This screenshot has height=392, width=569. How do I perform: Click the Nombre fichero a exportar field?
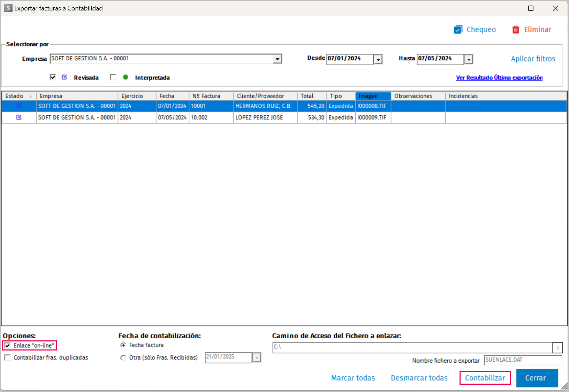point(523,360)
